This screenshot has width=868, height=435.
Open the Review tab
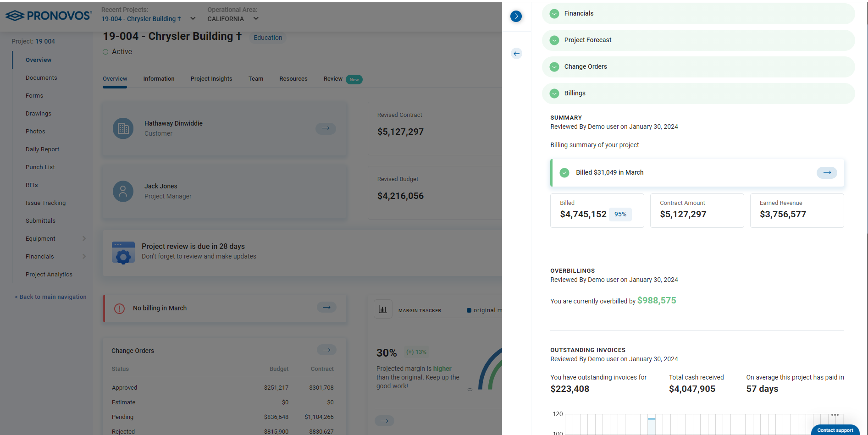pos(333,79)
